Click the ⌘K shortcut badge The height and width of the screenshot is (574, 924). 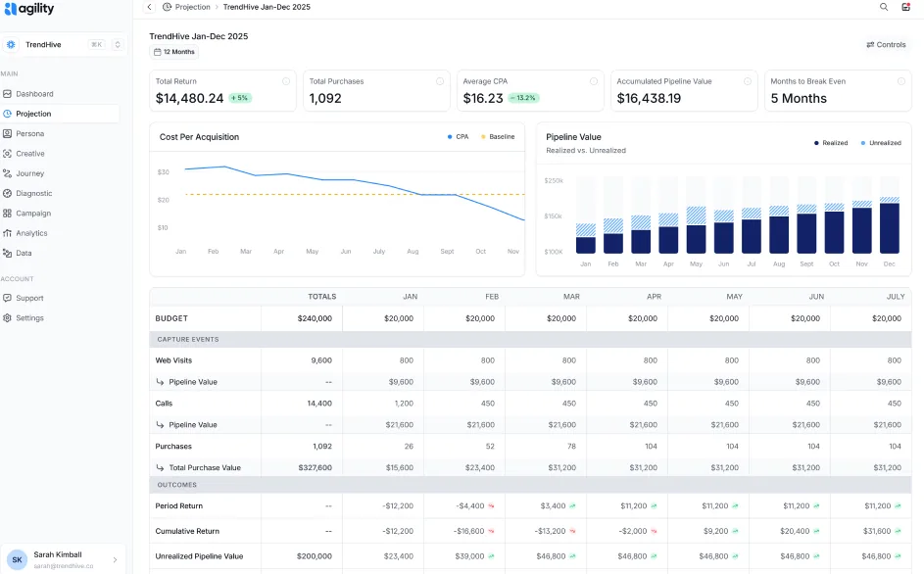(97, 45)
